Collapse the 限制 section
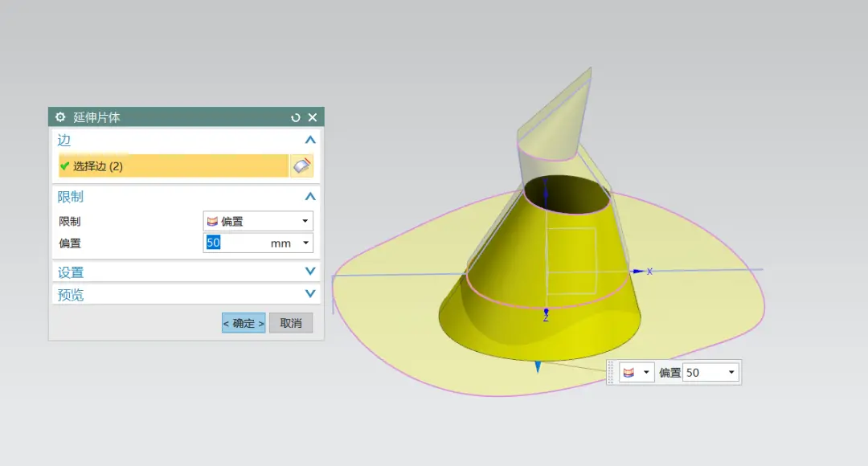The height and width of the screenshot is (466, 868). [x=310, y=197]
